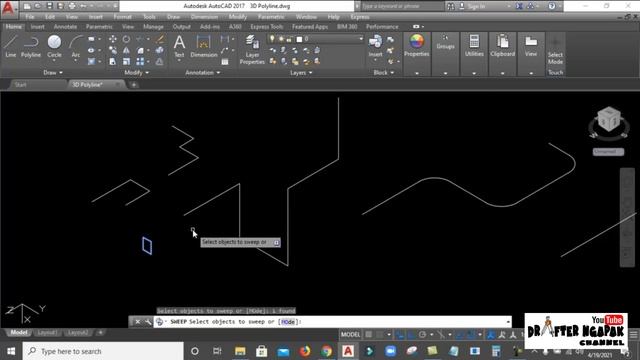Click the Hatch tool icon
The image size is (640, 360).
[91, 61]
